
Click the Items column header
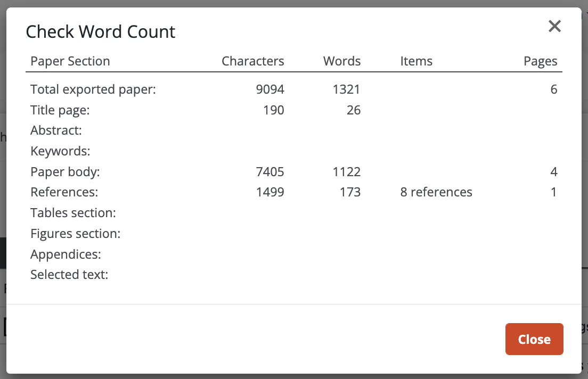pyautogui.click(x=416, y=61)
